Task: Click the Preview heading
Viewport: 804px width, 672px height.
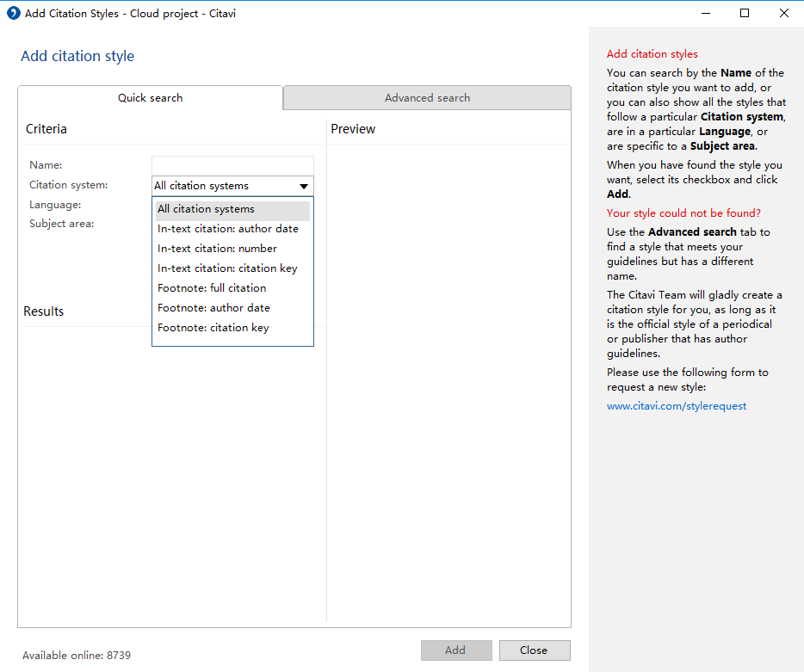Action: click(x=353, y=129)
